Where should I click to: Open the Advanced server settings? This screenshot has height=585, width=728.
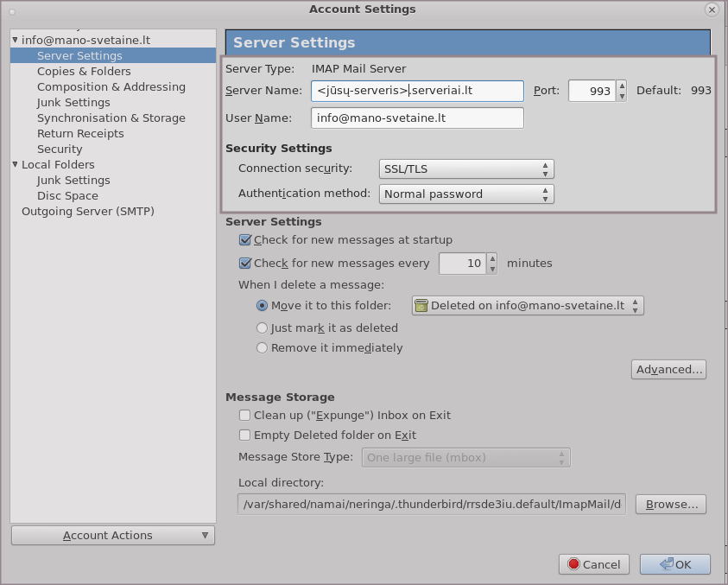668,370
